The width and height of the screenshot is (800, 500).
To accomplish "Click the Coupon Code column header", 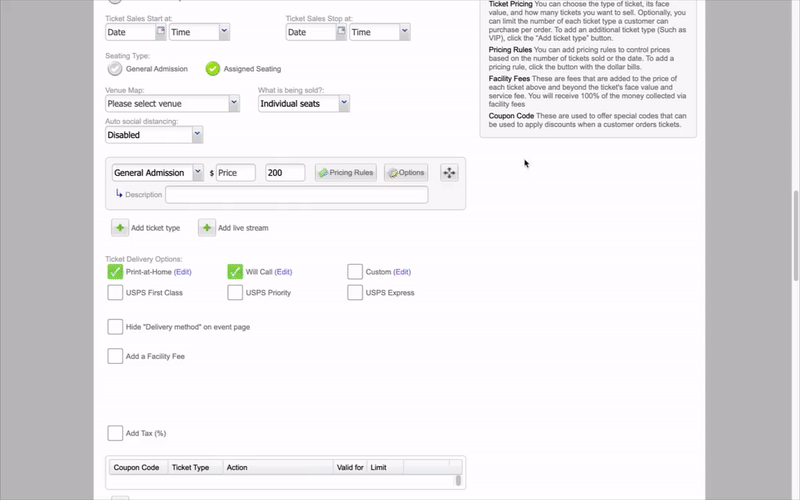I will click(138, 467).
